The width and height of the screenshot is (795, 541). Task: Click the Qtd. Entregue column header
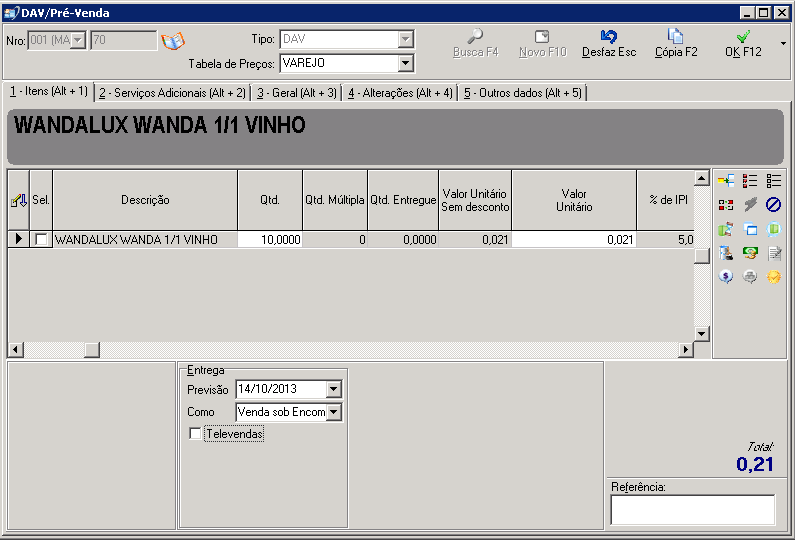403,200
